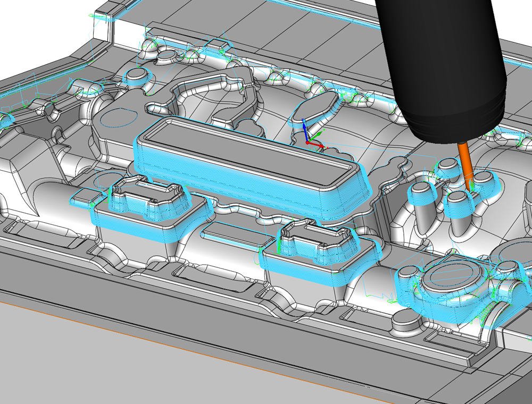Pick the orange cutter shank

465,165
